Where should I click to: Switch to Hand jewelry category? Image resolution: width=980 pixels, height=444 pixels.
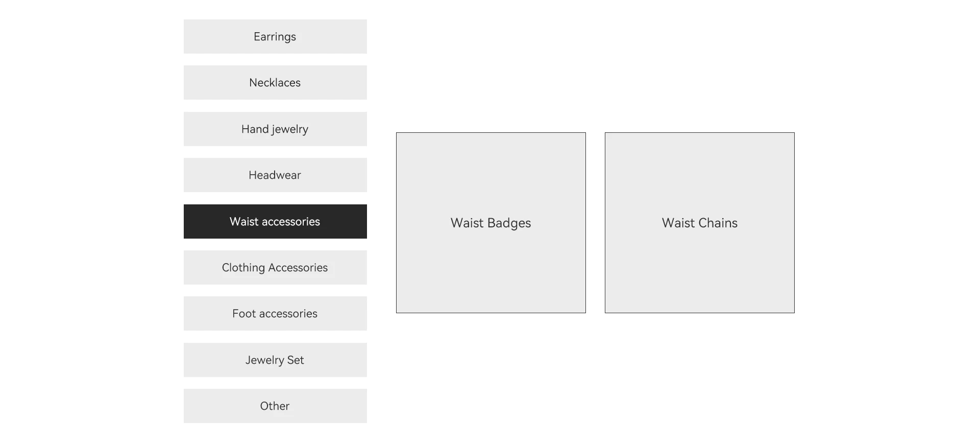tap(275, 129)
